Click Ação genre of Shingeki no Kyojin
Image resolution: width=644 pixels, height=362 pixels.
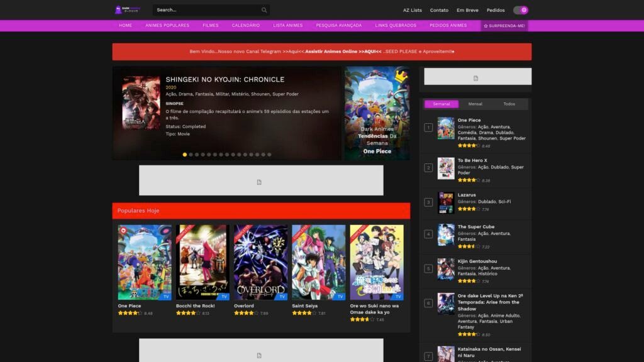point(170,94)
